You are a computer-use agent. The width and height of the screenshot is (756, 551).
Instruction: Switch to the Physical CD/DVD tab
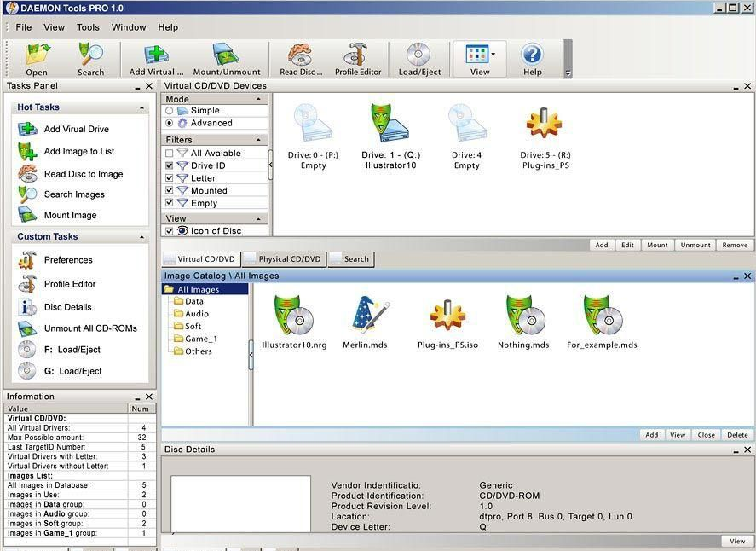click(284, 259)
